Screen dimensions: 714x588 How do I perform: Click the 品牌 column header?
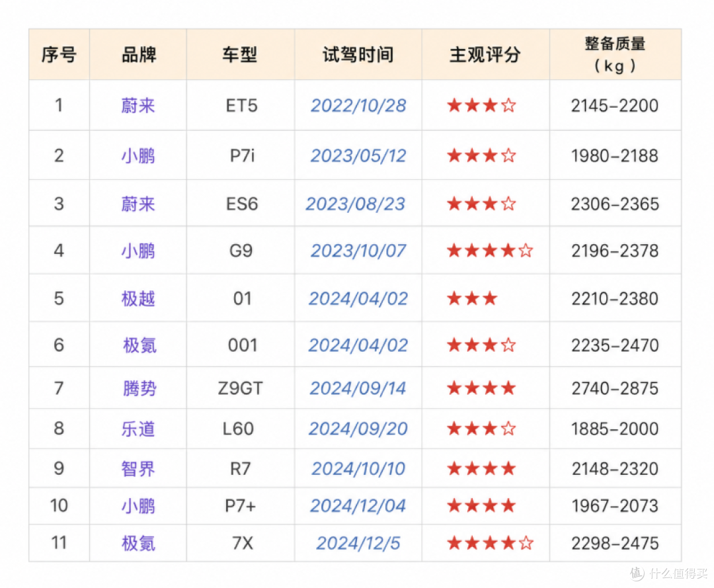point(138,55)
